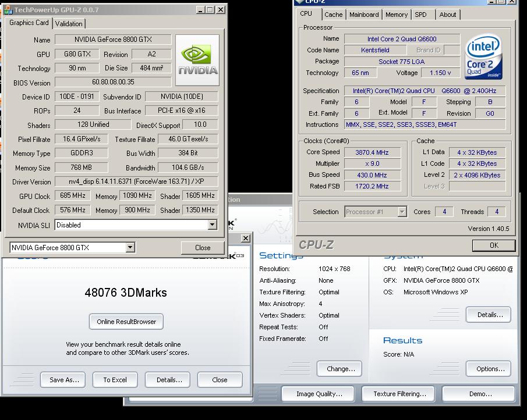Click the Package value Socket 775 LGA
The width and height of the screenshot is (527, 420).
pyautogui.click(x=402, y=62)
